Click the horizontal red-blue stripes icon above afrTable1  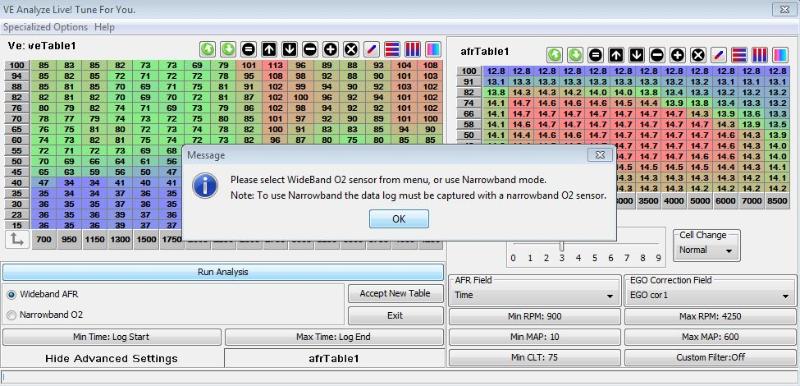click(x=739, y=55)
